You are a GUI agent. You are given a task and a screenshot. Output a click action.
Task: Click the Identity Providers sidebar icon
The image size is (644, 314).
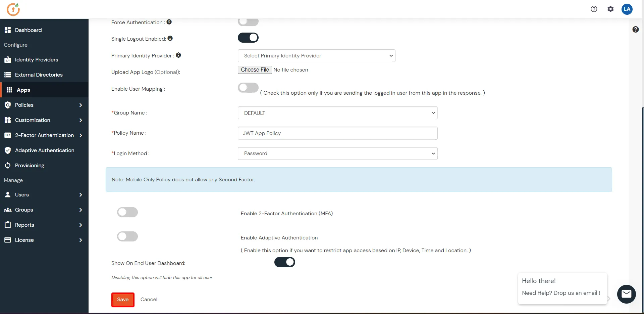point(8,60)
